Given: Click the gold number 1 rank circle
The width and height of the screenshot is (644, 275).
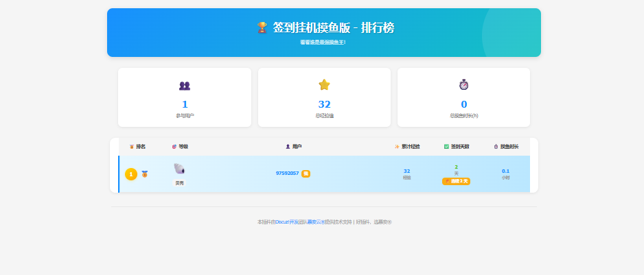Looking at the screenshot, I should click(x=131, y=174).
